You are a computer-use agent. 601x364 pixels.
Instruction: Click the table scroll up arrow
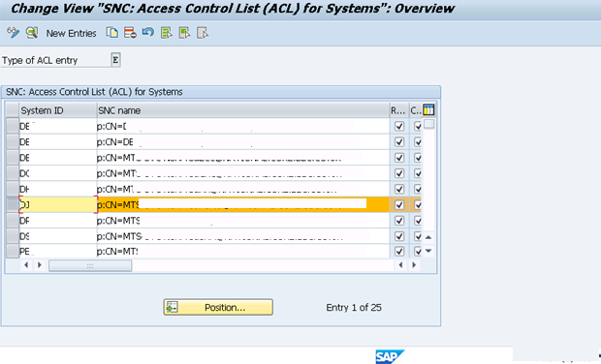coord(428,237)
